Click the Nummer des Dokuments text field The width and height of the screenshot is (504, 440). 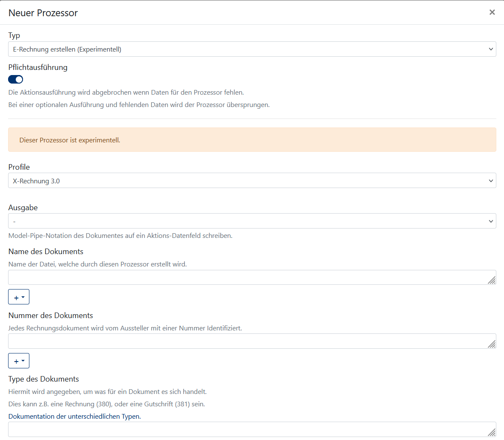pyautogui.click(x=252, y=341)
